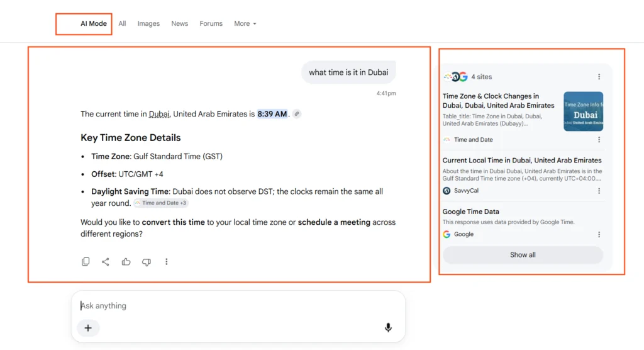644x350 pixels.
Task: Expand the More dropdown menu
Action: (x=245, y=23)
